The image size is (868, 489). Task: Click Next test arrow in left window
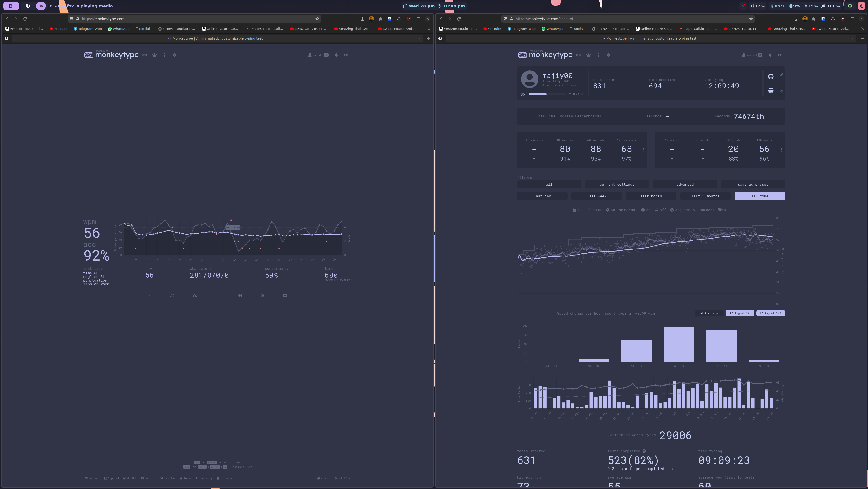(149, 295)
